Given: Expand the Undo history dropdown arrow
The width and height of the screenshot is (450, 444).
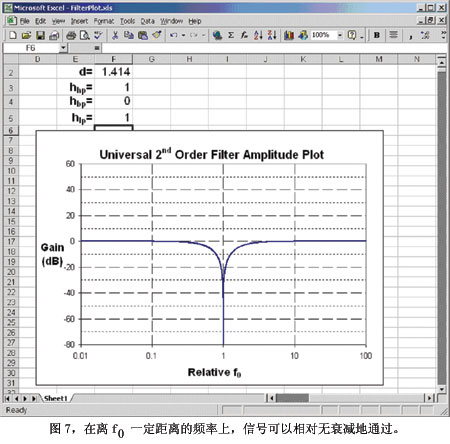Looking at the screenshot, I should click(x=183, y=35).
